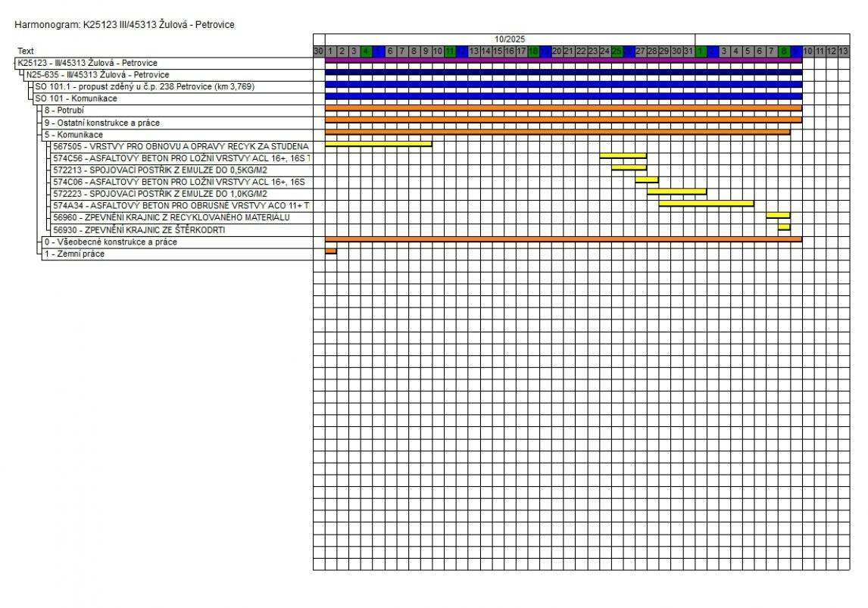This screenshot has height=608, width=868.
Task: Select the short orange bar for Zemní práce
Action: [330, 251]
